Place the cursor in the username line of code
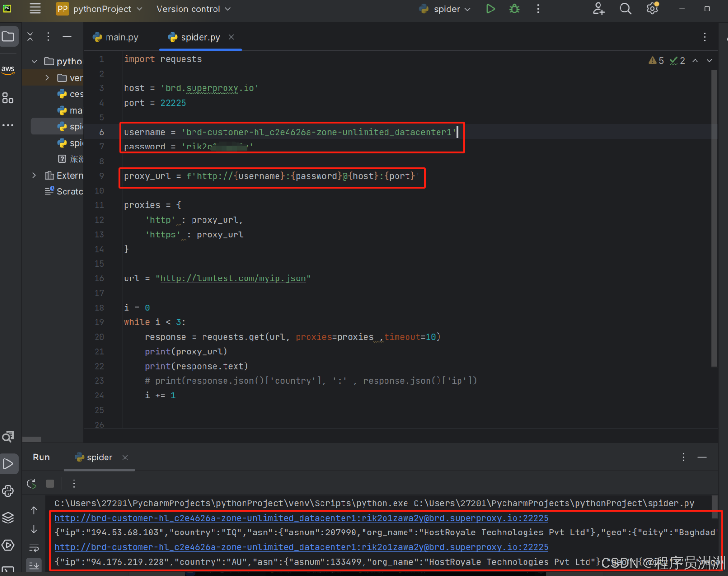728x576 pixels. coord(289,132)
